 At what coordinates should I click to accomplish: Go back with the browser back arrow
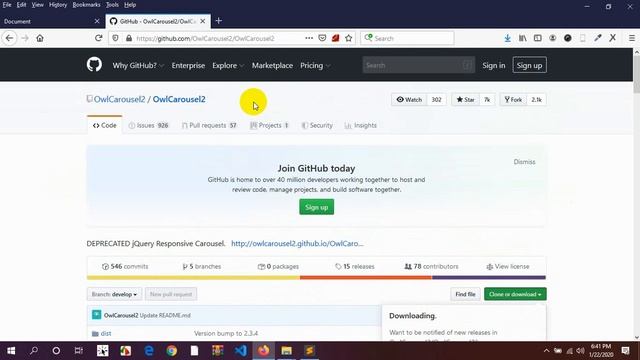click(9, 38)
